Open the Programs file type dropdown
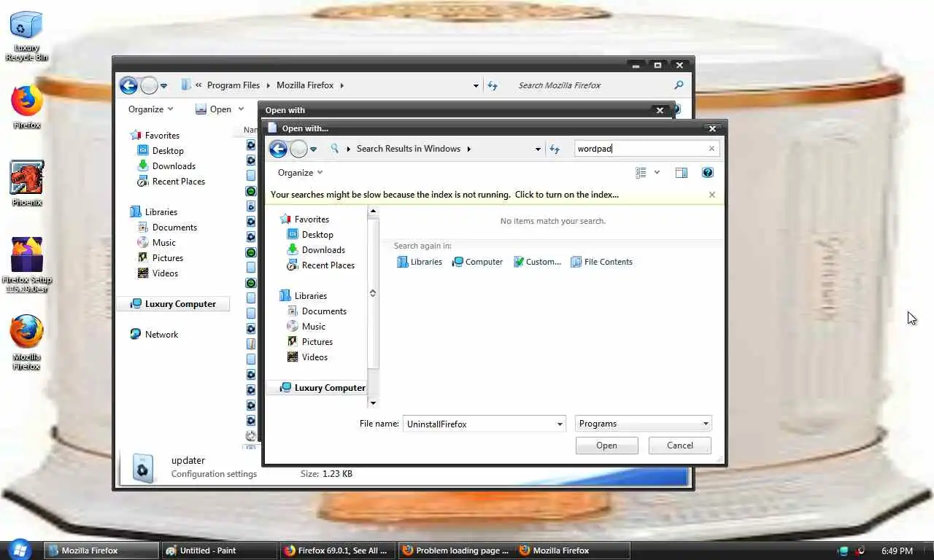934x560 pixels. click(x=643, y=424)
